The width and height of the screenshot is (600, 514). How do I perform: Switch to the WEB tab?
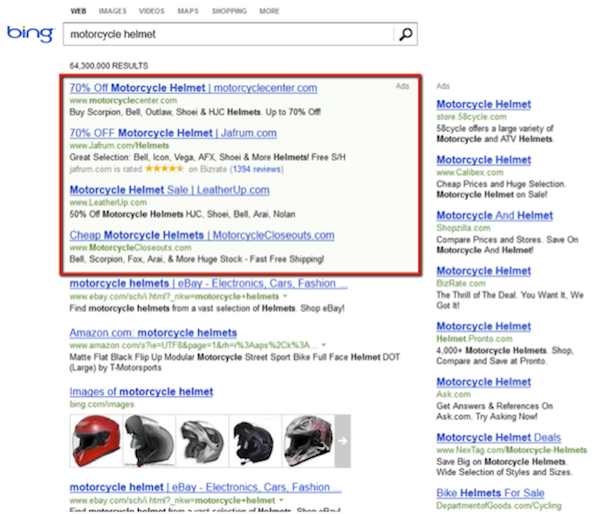pos(78,11)
